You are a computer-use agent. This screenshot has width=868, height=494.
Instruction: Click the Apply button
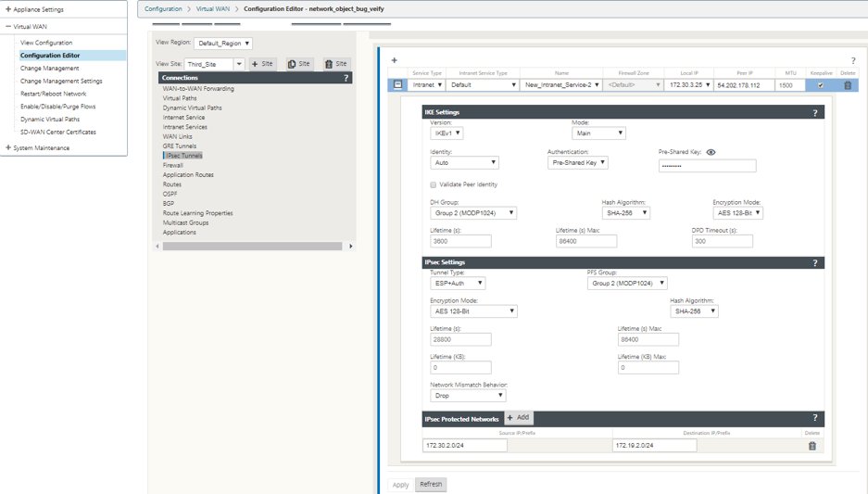pos(400,485)
